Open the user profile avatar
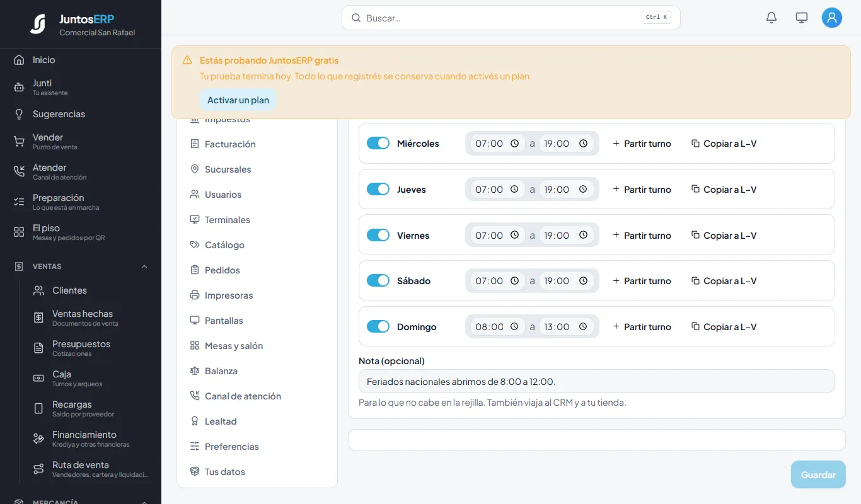Viewport: 861px width, 504px height. point(832,18)
